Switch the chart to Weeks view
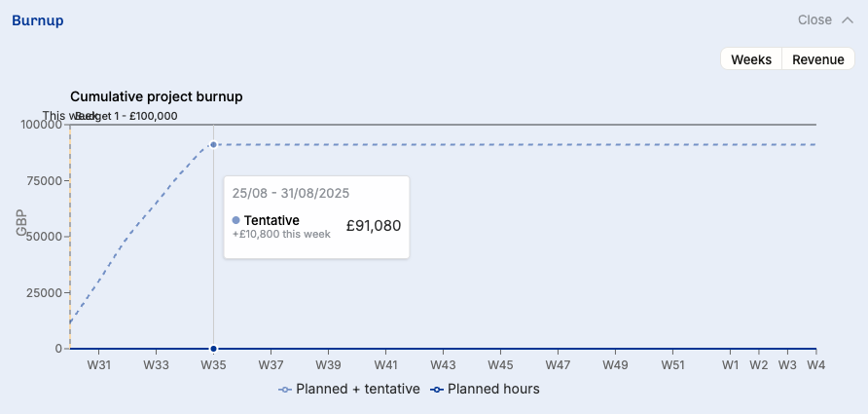Image resolution: width=868 pixels, height=414 pixels. coord(751,59)
